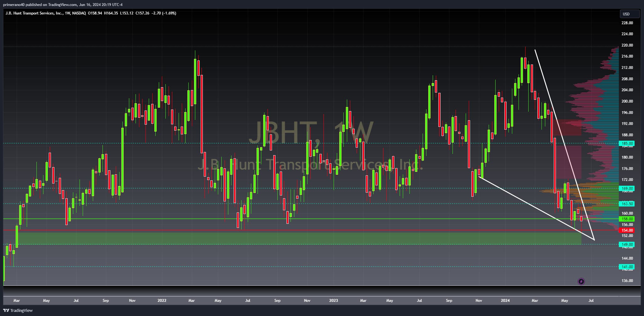Viewport: 644px width, 316px height.
Task: Click the purple lightning bolt icon
Action: (581, 281)
